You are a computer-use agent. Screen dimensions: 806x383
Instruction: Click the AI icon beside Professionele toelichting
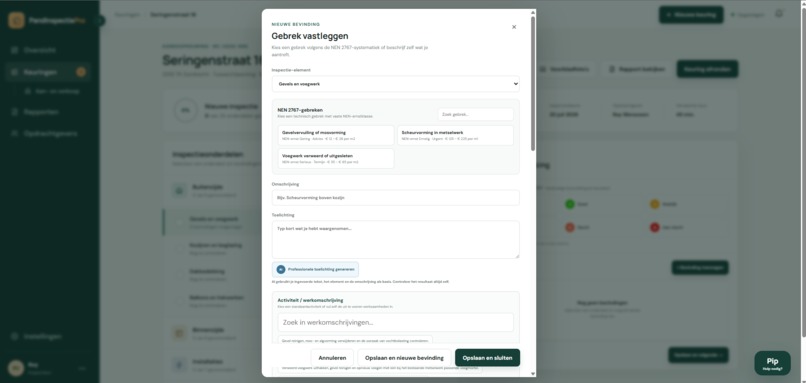pos(281,269)
